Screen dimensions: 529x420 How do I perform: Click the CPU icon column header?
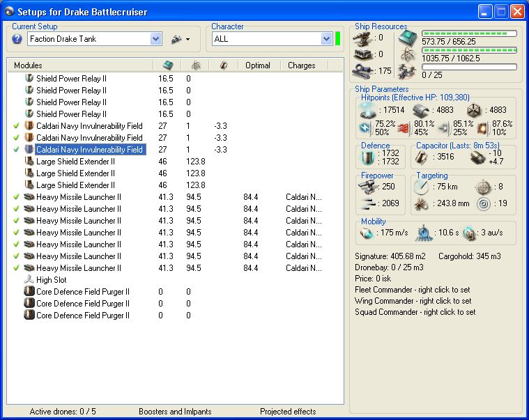tap(167, 65)
